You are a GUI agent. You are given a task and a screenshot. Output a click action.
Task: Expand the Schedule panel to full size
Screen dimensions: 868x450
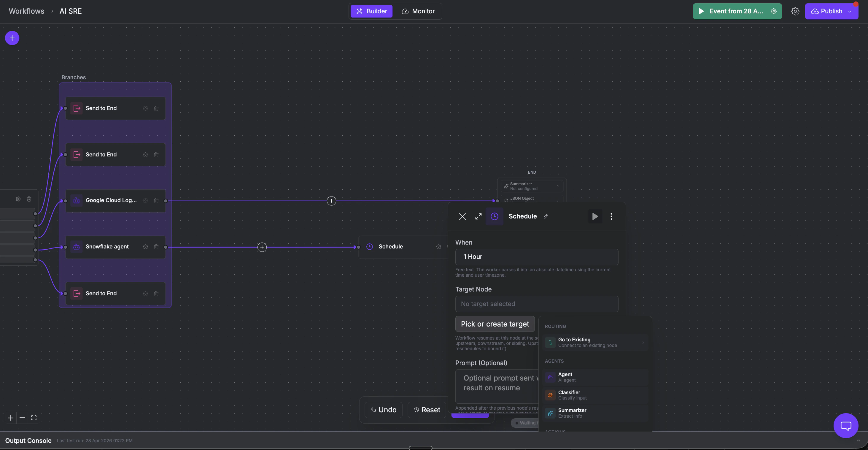[478, 216]
